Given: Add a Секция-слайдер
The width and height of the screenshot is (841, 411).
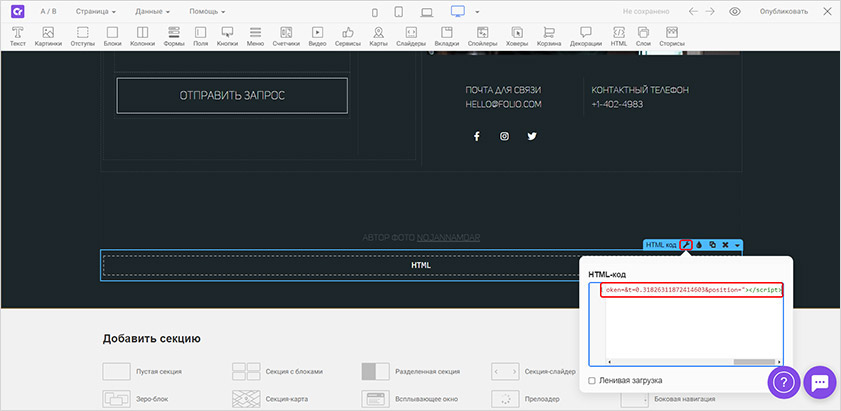Looking at the screenshot, I should click(x=534, y=371).
